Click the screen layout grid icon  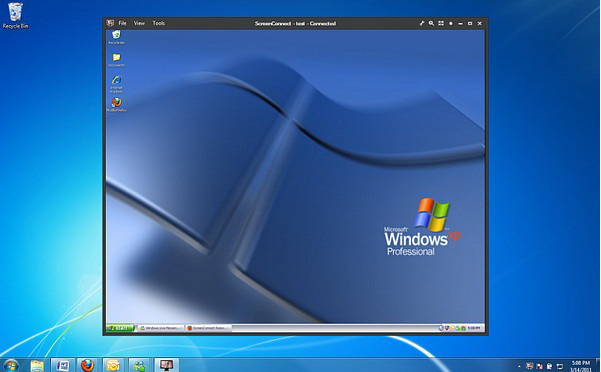(x=441, y=23)
